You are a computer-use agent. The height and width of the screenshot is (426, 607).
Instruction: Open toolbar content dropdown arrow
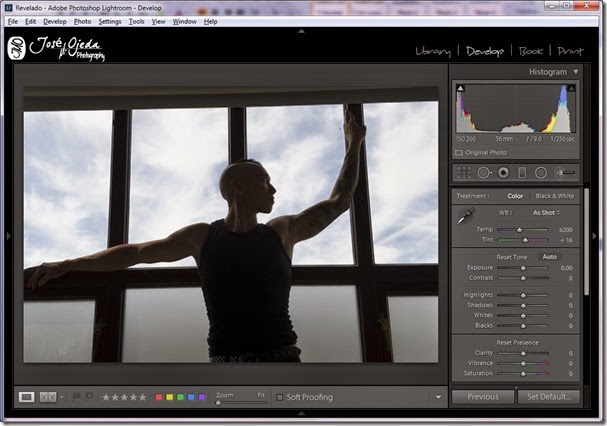pos(438,397)
